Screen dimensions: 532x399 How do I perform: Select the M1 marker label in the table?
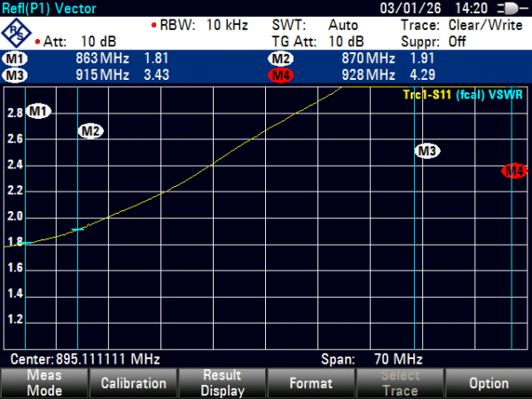point(15,59)
